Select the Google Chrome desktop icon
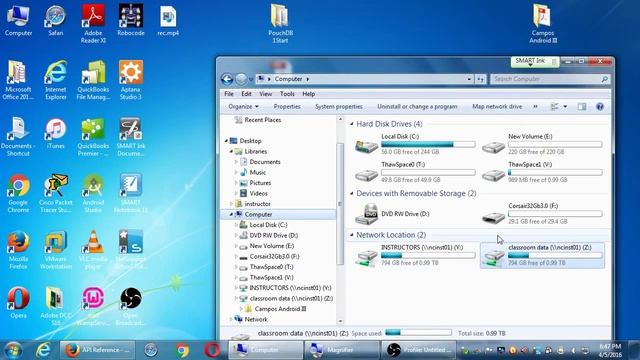Image resolution: width=640 pixels, height=360 pixels. tap(18, 193)
